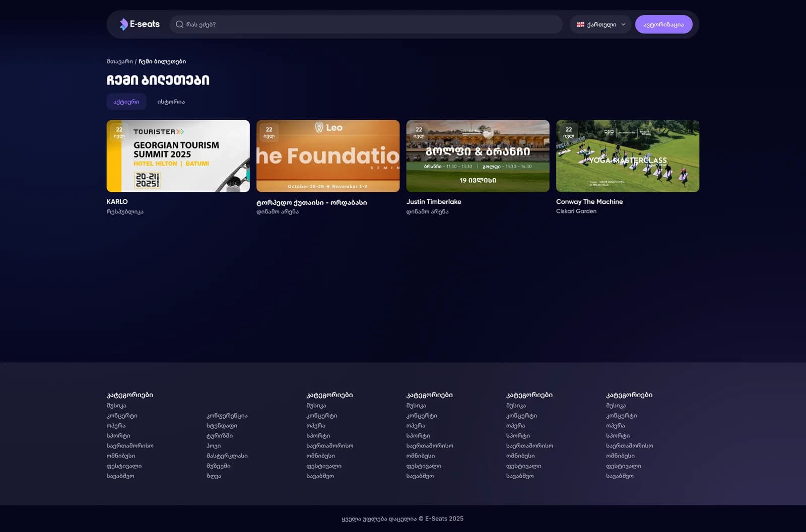Open the სტენდაფი footer link
This screenshot has width=806, height=532.
(x=222, y=426)
